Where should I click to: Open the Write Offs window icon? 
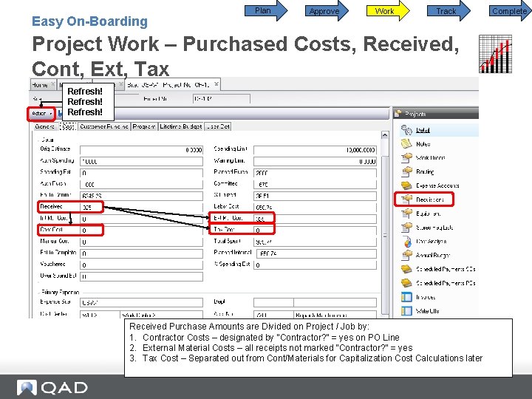pos(406,311)
